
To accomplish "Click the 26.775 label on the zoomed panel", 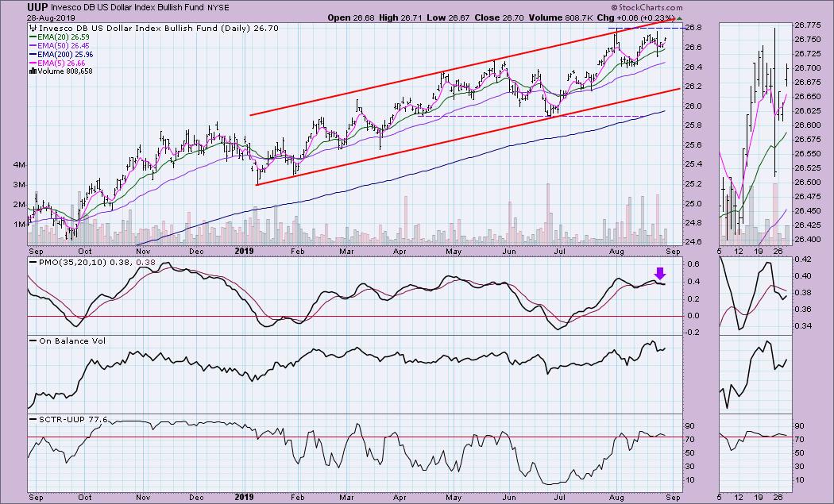I will pyautogui.click(x=809, y=25).
